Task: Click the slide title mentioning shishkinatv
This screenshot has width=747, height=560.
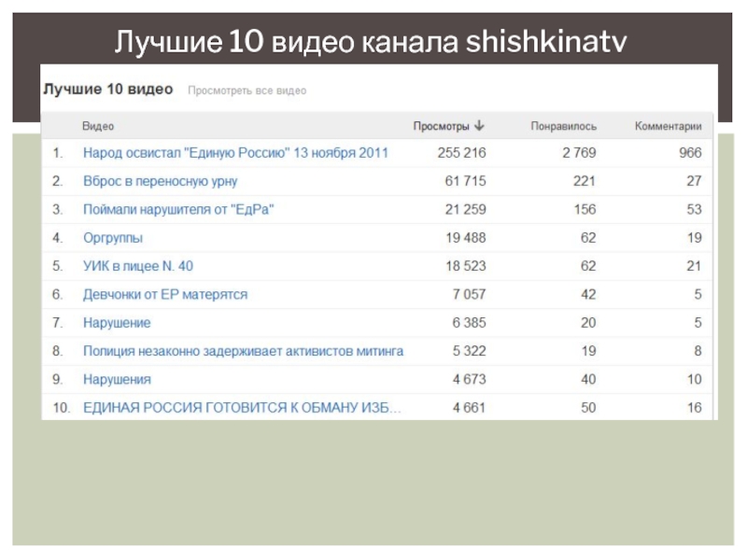Action: 372,41
